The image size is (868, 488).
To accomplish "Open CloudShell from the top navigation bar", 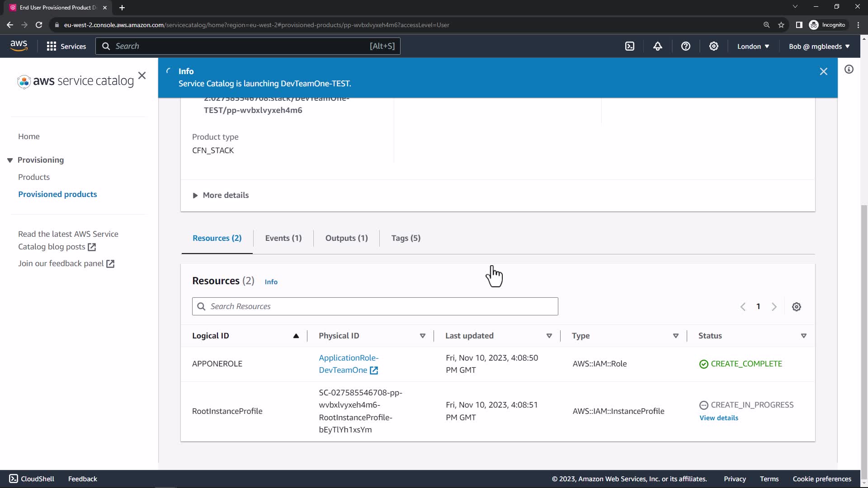I will click(x=630, y=46).
